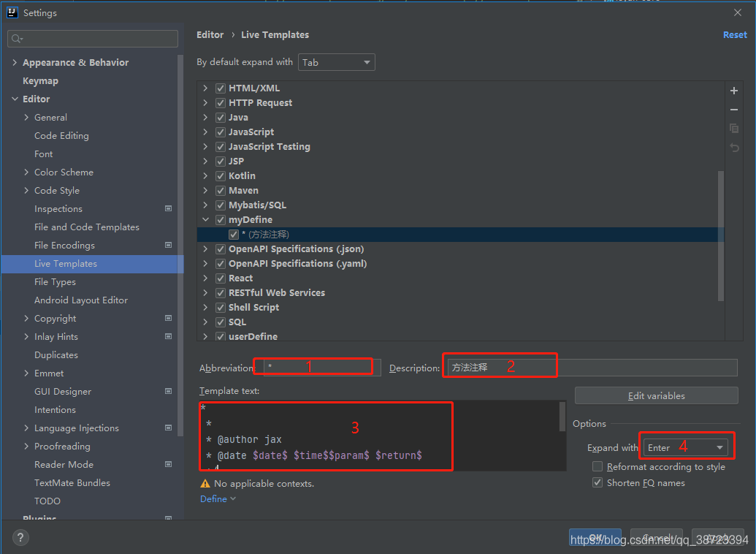Select the Shell Script template group row

[460, 308]
